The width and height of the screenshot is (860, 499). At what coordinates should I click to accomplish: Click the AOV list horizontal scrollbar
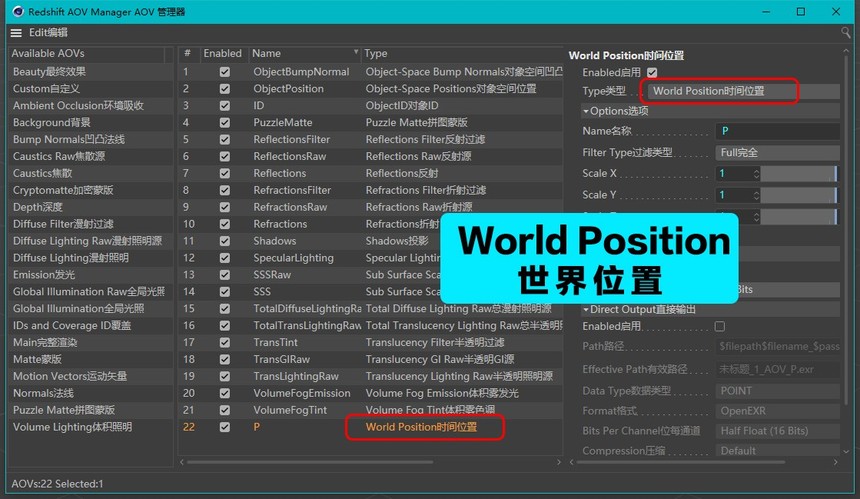tap(310, 462)
